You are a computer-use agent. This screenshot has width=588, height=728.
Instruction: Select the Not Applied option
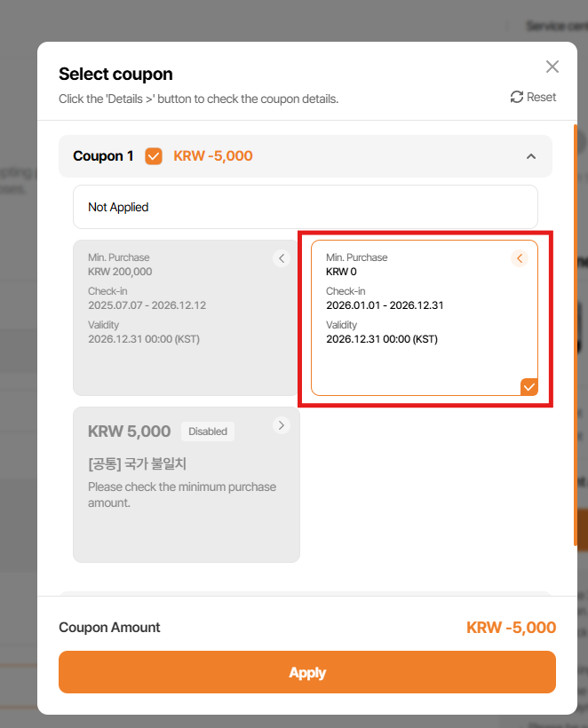305,207
